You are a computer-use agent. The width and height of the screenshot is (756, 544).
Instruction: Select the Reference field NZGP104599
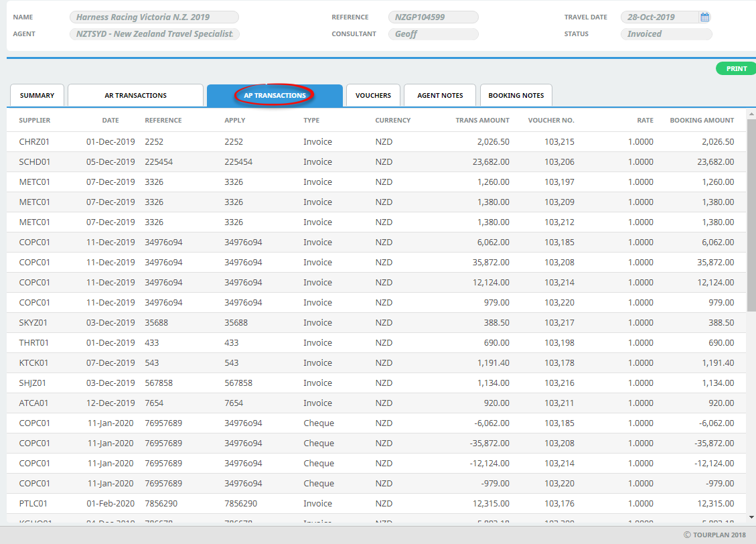pos(433,17)
